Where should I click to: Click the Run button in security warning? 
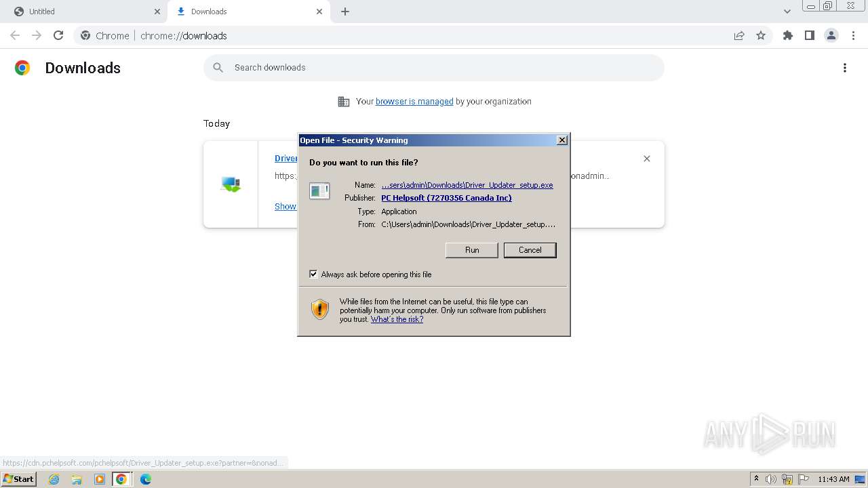pos(472,250)
